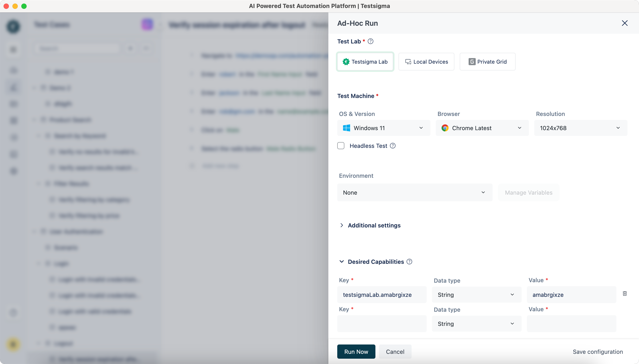
Task: Collapse Desired Capabilities section
Action: click(341, 262)
